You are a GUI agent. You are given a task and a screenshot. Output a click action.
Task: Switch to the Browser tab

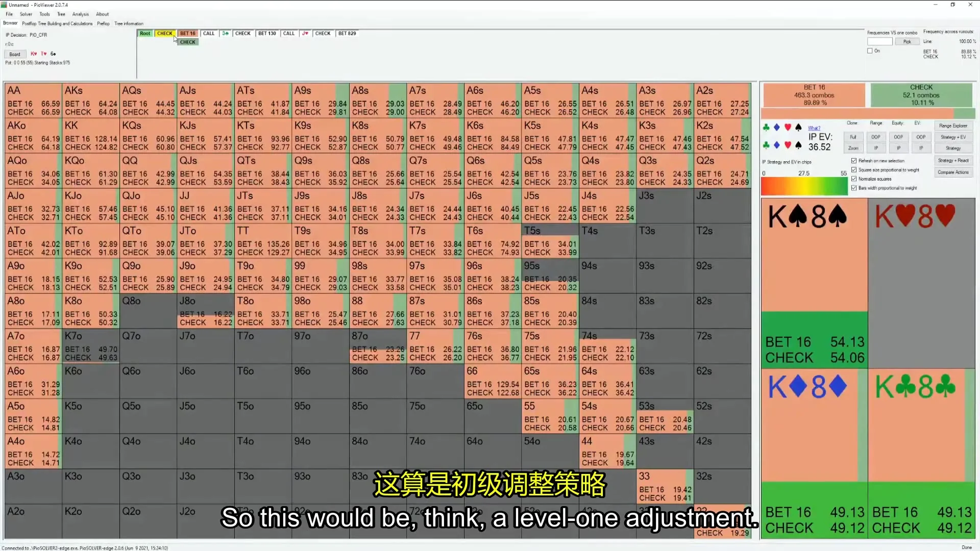[10, 23]
